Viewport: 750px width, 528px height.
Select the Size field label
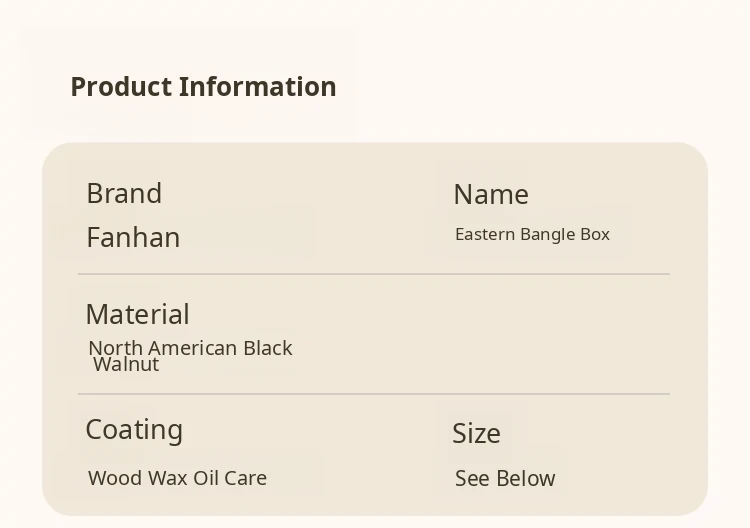tap(476, 434)
